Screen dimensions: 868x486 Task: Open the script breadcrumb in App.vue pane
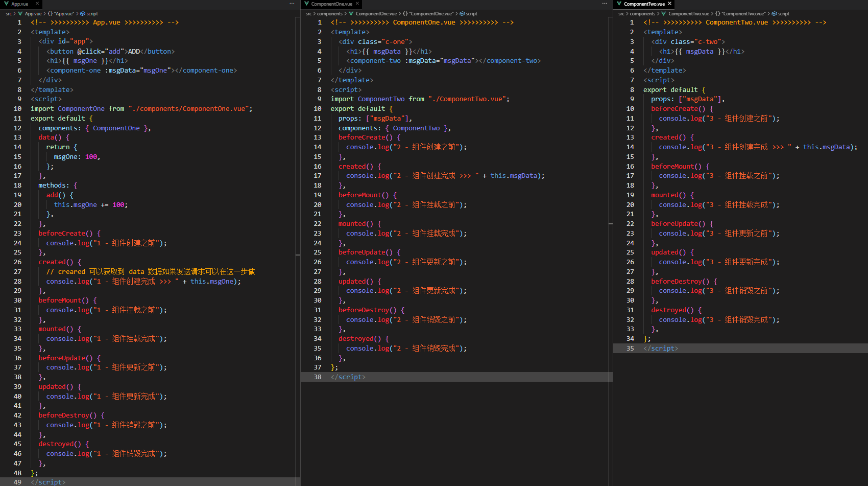point(89,14)
